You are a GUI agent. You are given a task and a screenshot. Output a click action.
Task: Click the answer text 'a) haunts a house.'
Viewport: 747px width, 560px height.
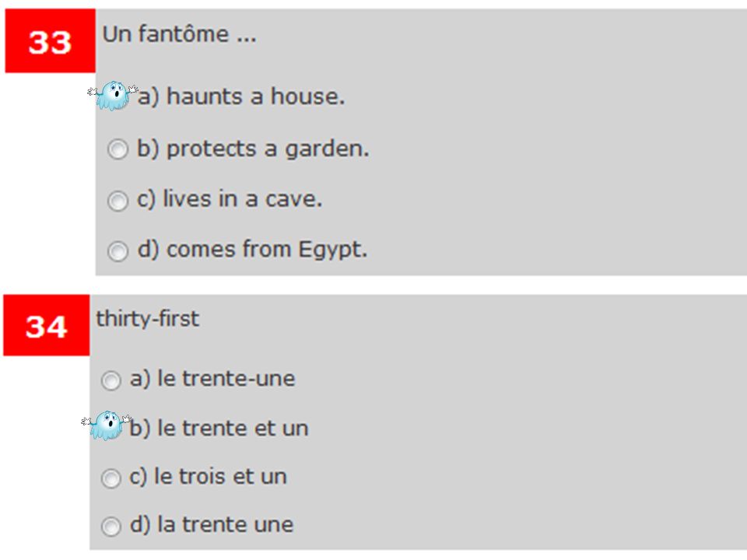pos(241,96)
